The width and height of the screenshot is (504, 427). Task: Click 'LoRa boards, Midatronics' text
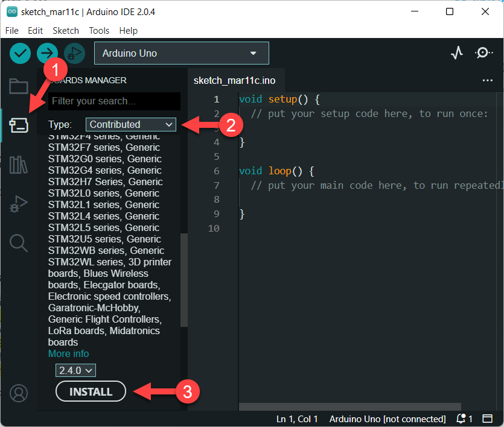[x=104, y=331]
